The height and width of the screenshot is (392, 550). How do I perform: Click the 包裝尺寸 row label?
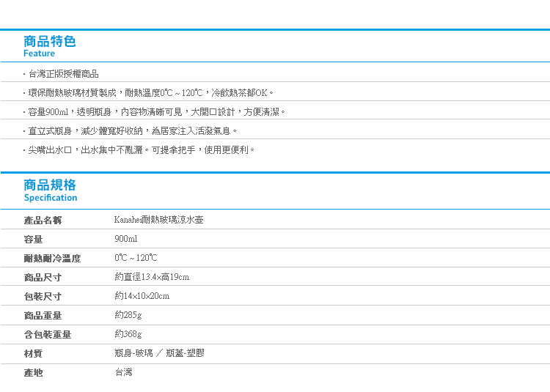click(43, 297)
